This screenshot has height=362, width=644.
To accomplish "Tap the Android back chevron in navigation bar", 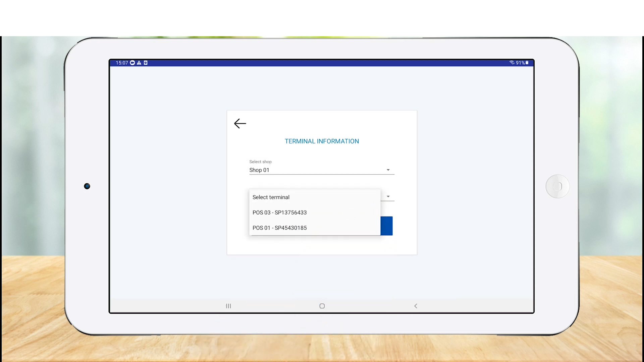I will (x=416, y=306).
